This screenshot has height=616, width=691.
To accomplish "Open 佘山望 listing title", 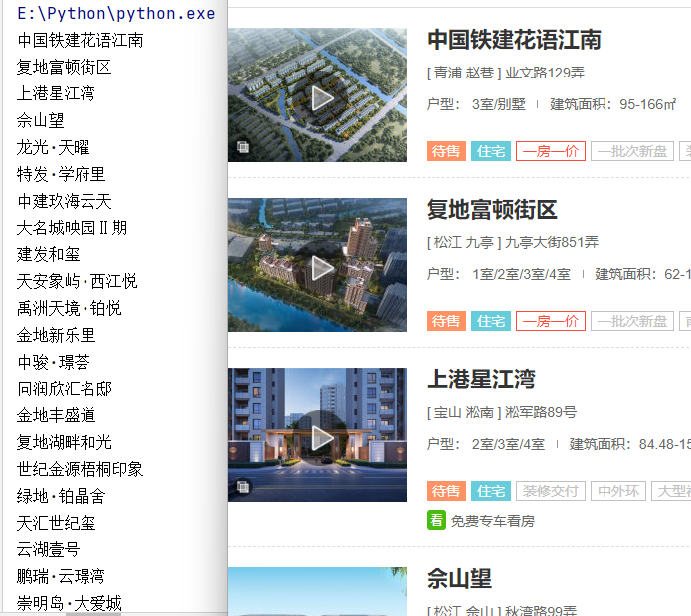I will pyautogui.click(x=459, y=578).
